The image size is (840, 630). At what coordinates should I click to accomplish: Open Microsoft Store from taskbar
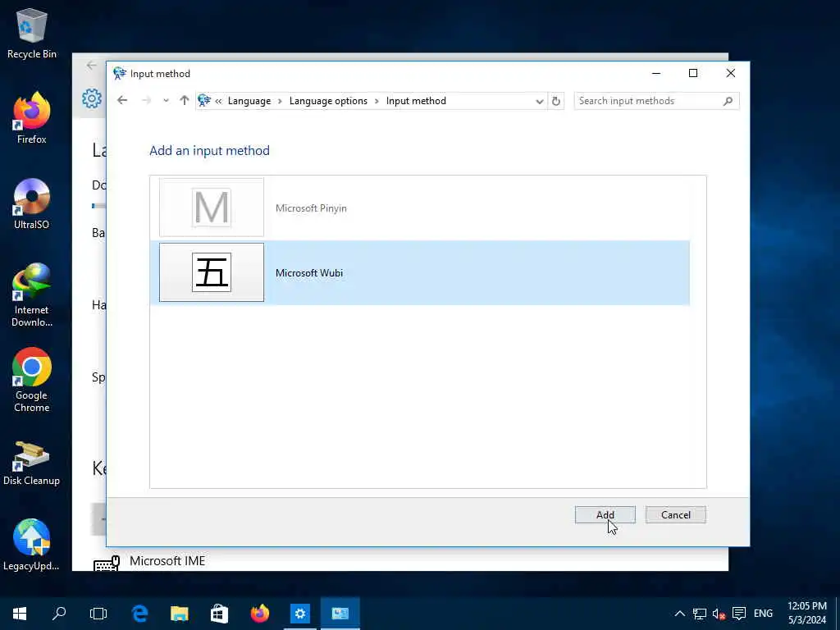coord(219,614)
